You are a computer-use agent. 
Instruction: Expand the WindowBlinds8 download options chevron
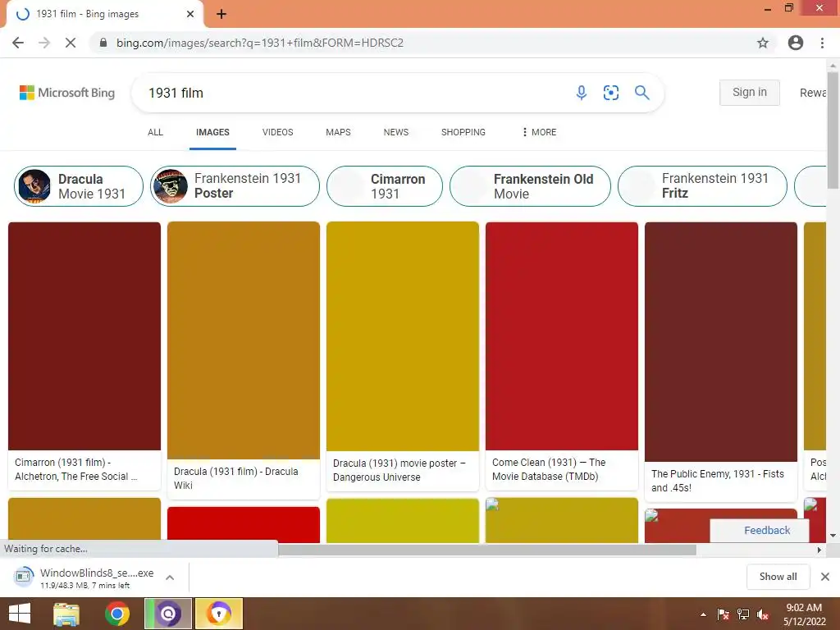pos(170,577)
